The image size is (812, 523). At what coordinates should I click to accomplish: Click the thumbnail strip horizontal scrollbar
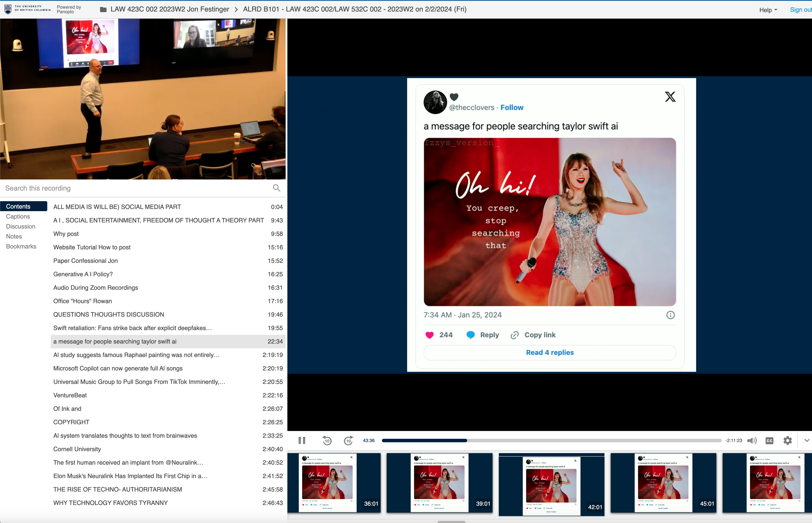[x=451, y=521]
